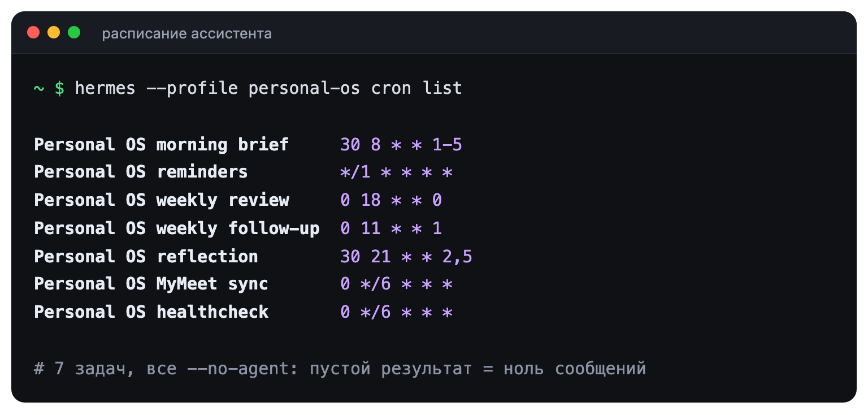
Task: Click the hermes command text
Action: (x=105, y=88)
